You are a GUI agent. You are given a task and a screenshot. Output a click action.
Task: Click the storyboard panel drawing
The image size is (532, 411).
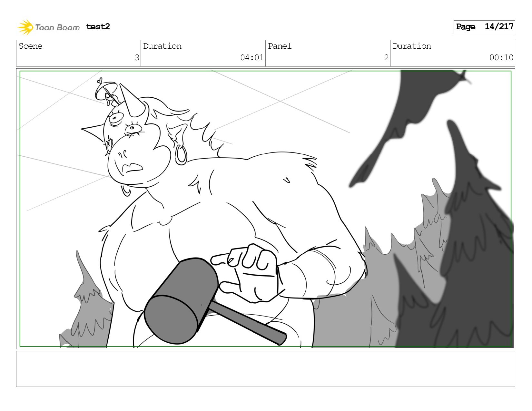click(265, 209)
